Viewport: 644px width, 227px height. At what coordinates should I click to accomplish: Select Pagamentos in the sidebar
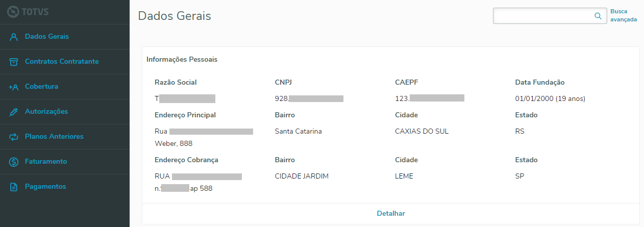[45, 187]
